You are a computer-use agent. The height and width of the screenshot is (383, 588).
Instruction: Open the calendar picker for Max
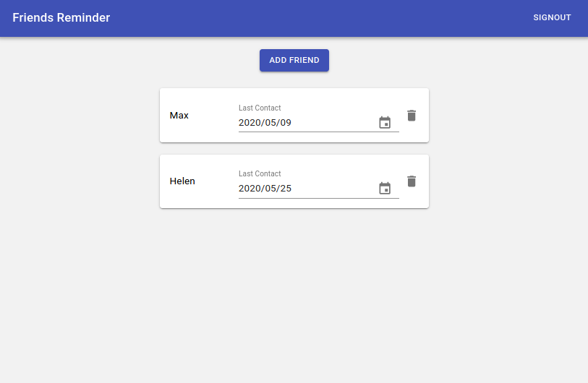pyautogui.click(x=385, y=123)
